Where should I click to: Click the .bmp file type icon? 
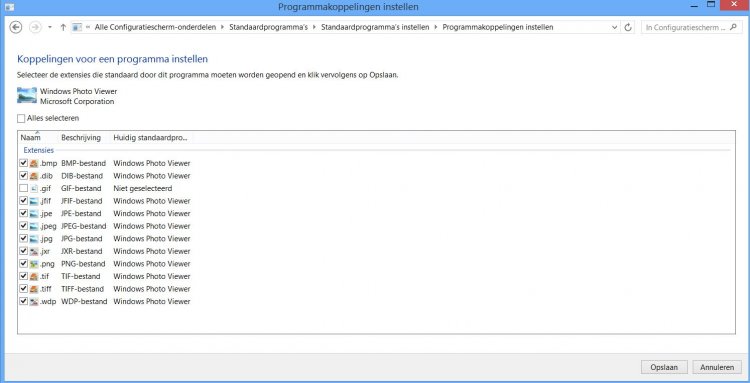34,163
